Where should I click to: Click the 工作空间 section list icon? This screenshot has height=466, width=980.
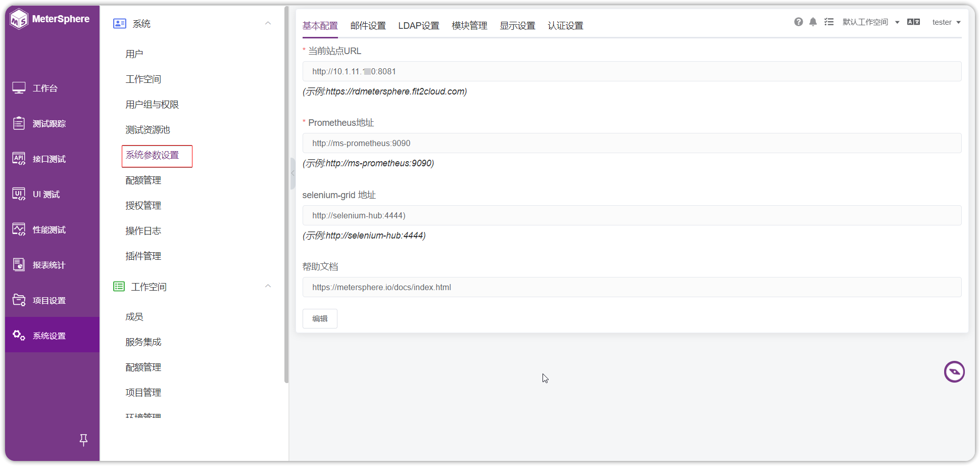[x=119, y=287]
